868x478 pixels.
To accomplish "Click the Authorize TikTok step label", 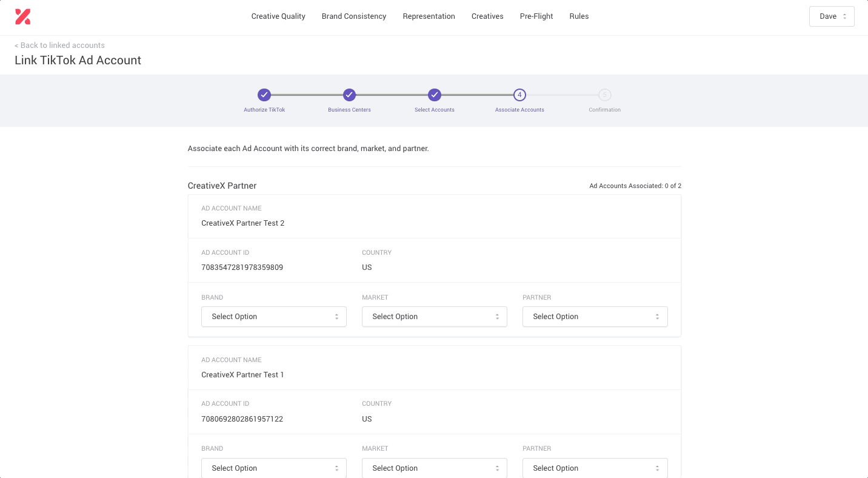I will tap(264, 110).
